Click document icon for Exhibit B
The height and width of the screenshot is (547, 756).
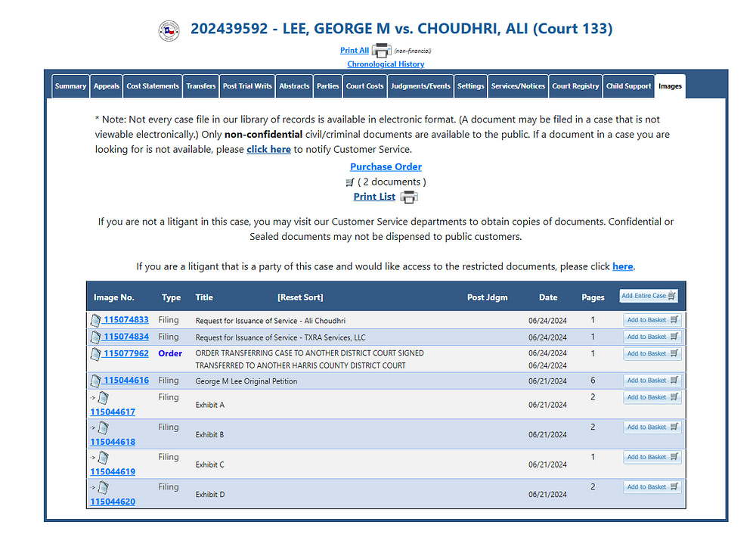point(103,428)
